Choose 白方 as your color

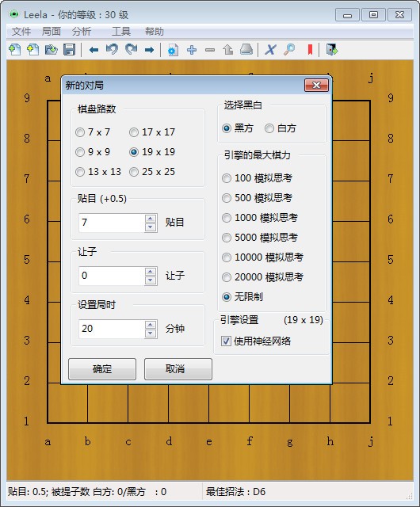pos(281,128)
